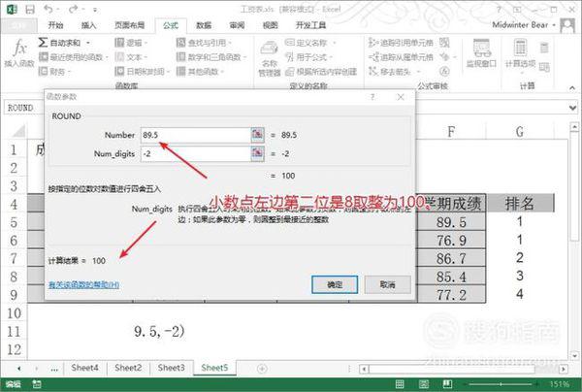Expand the 自动求和 (AutoSum) dropdown

click(91, 44)
